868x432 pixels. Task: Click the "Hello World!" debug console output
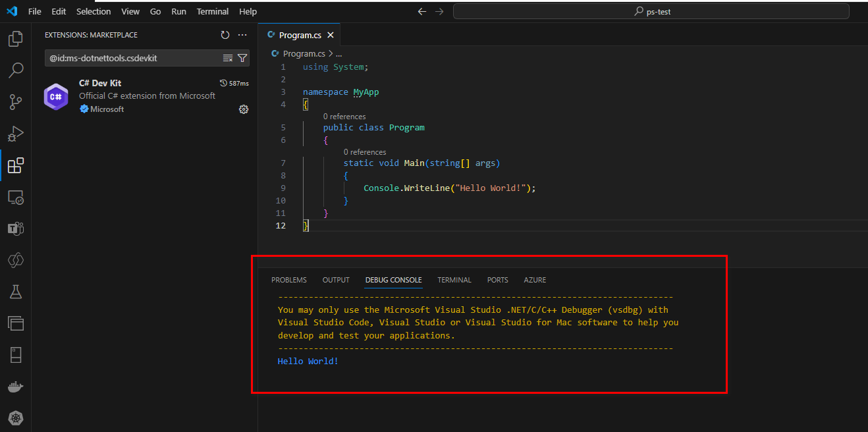tap(308, 362)
